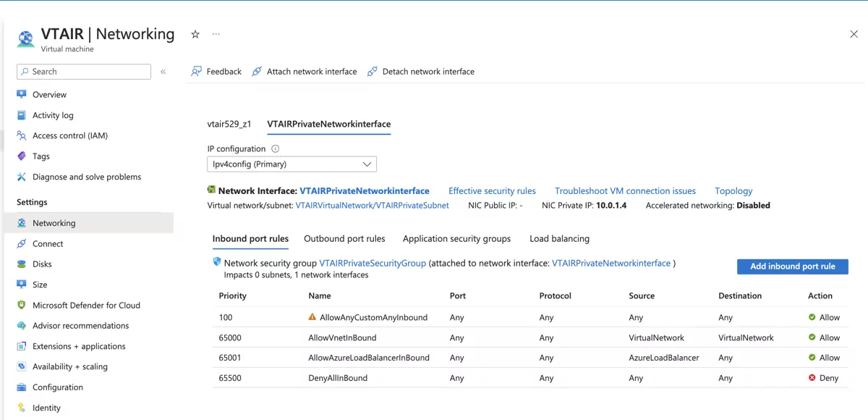Click the Detach network interface icon

point(372,71)
